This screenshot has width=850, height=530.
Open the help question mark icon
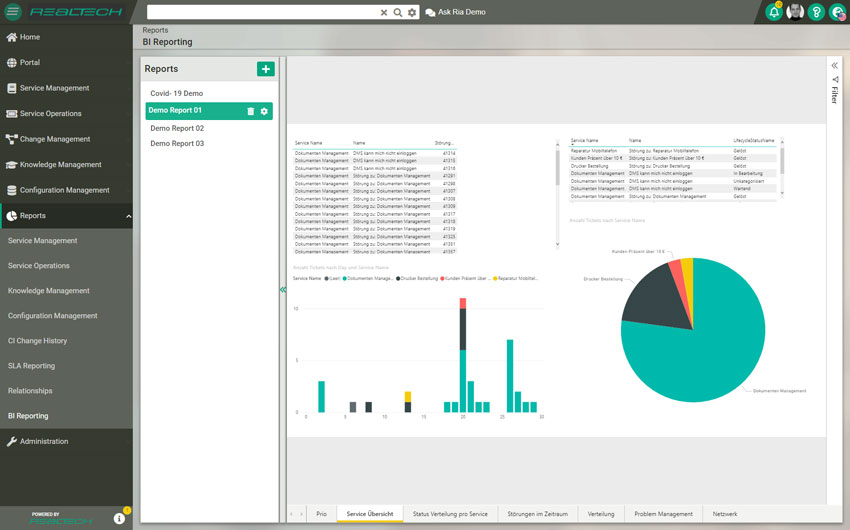pyautogui.click(x=816, y=12)
